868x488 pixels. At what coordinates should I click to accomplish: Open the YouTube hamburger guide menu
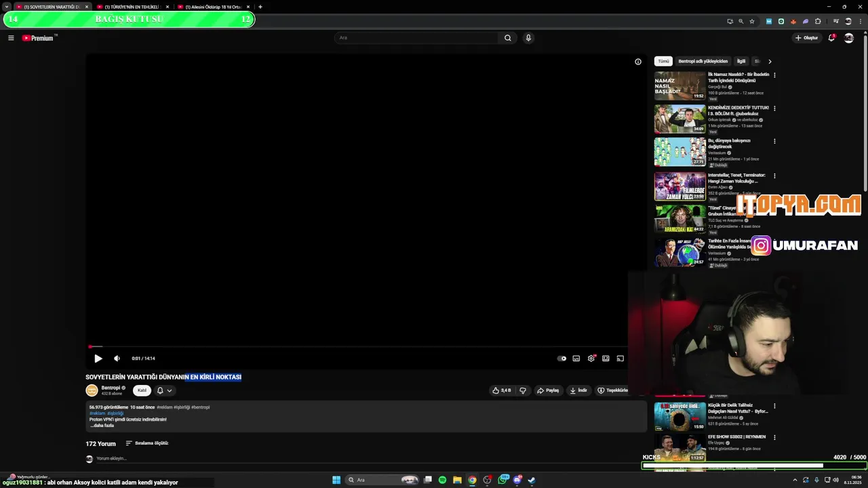coord(11,38)
